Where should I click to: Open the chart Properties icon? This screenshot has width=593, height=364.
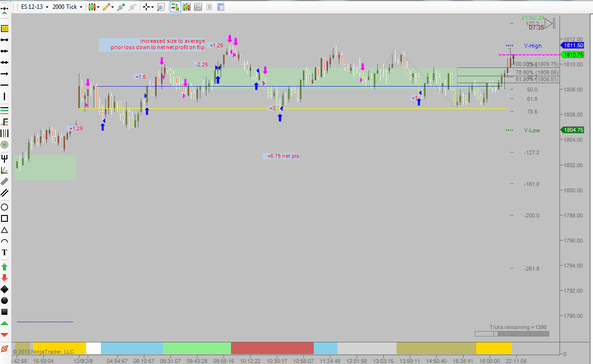click(221, 7)
